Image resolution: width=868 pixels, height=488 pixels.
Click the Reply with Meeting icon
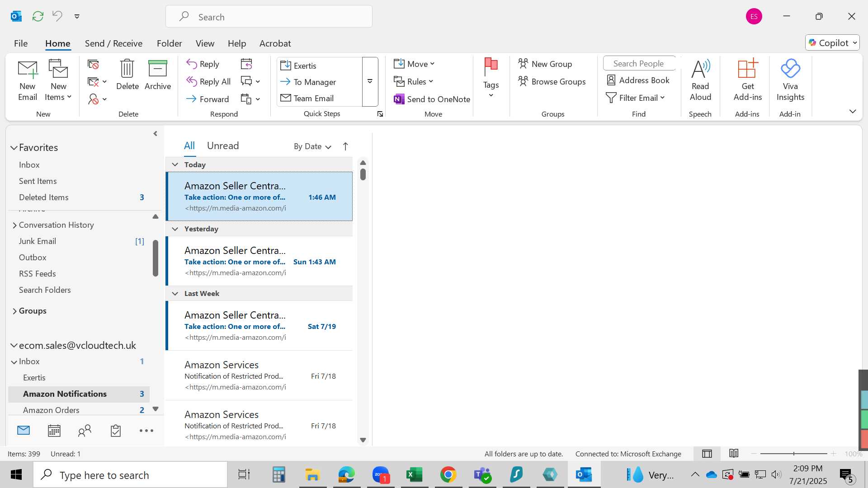[246, 64]
